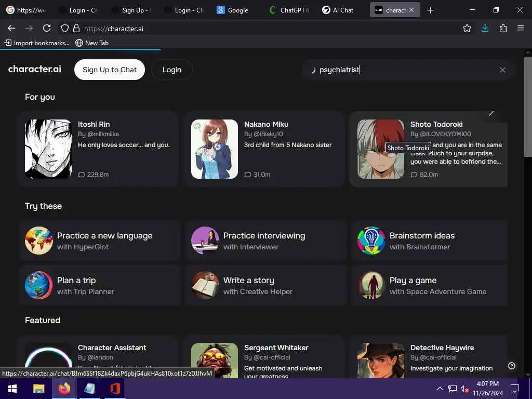Click the HyperGlot globe icon

[38, 241]
